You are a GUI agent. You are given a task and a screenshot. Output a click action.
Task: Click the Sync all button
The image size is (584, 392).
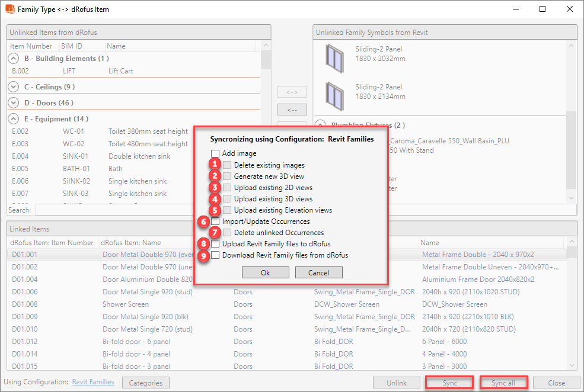503,383
